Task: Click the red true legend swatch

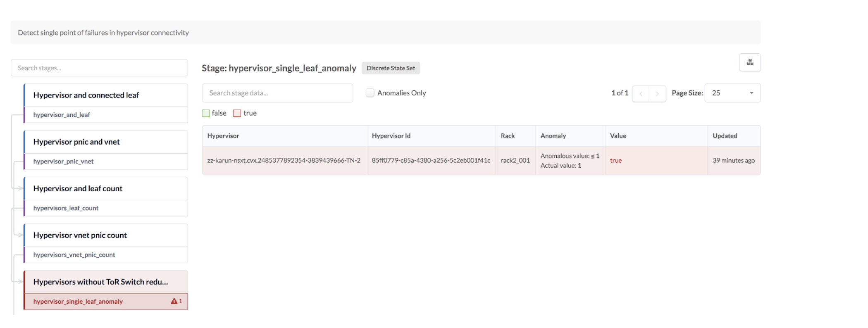Action: point(237,113)
